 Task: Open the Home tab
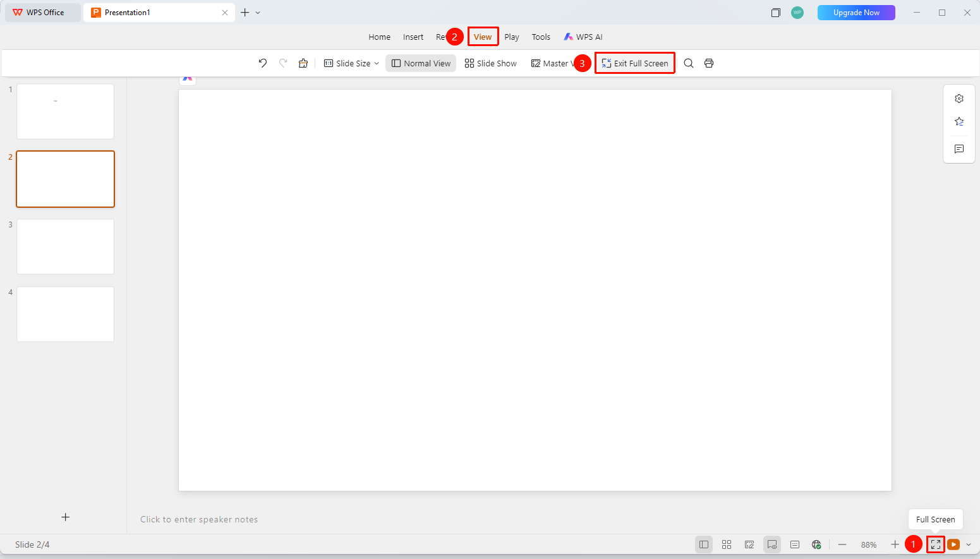(380, 37)
